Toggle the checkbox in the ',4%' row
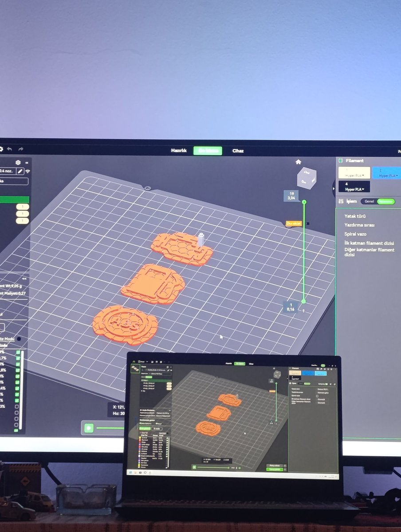Viewport: 401px width, 532px height. 18,388
